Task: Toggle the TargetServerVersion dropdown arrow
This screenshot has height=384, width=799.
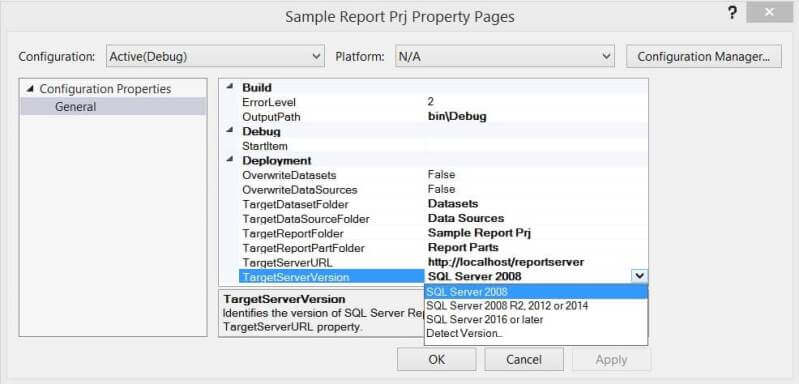Action: coord(639,277)
